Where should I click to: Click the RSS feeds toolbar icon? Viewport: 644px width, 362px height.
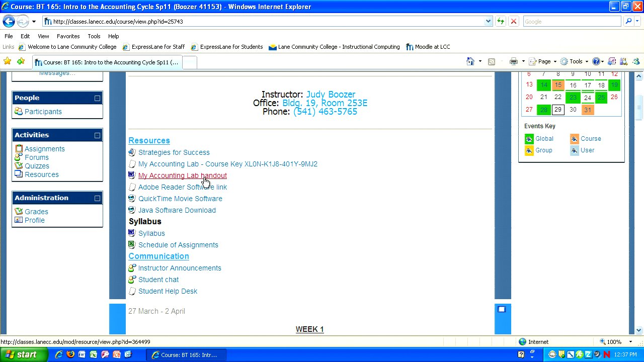tap(492, 61)
